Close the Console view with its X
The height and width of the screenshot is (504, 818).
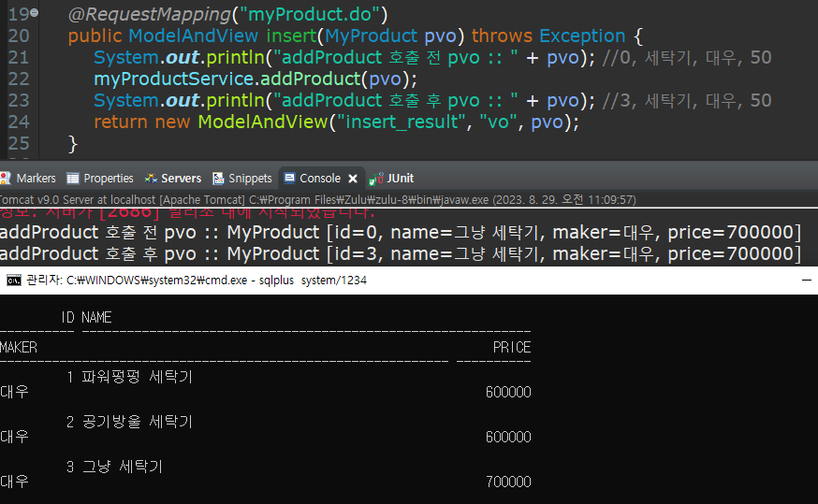(x=353, y=179)
